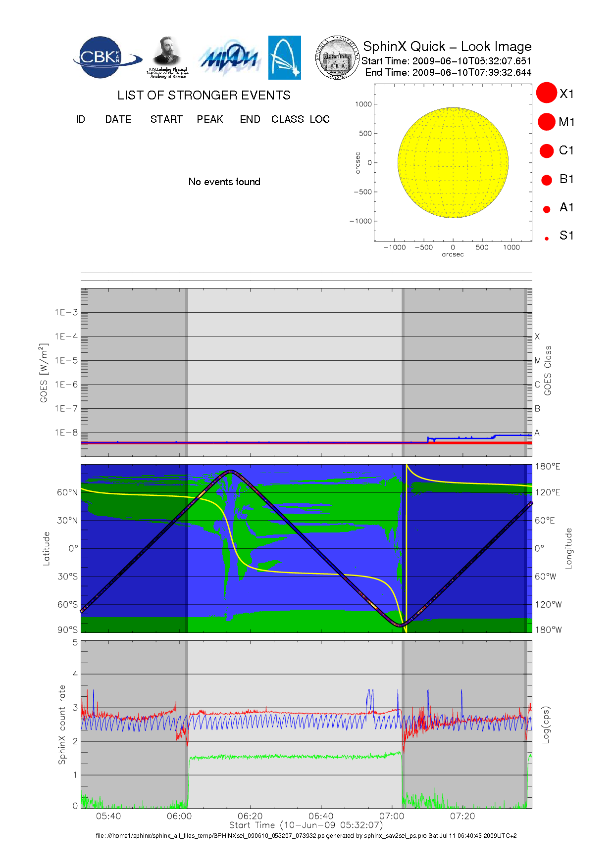Click the LOC column header
Viewport: 614px width, 868px height.
click(320, 119)
